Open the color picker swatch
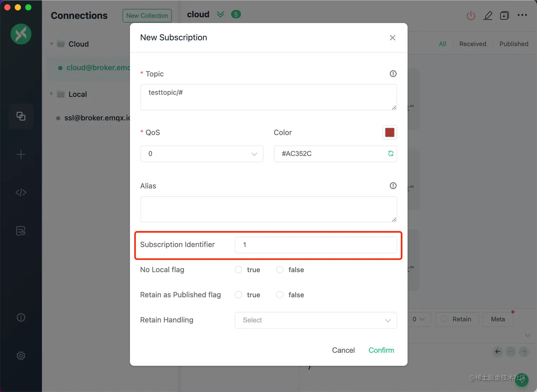 [x=390, y=132]
